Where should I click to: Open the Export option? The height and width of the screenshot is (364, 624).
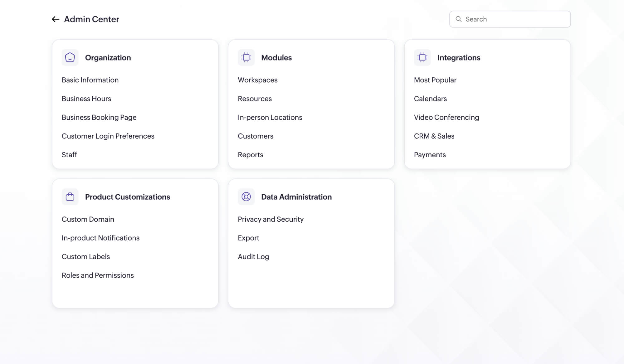pos(248,238)
